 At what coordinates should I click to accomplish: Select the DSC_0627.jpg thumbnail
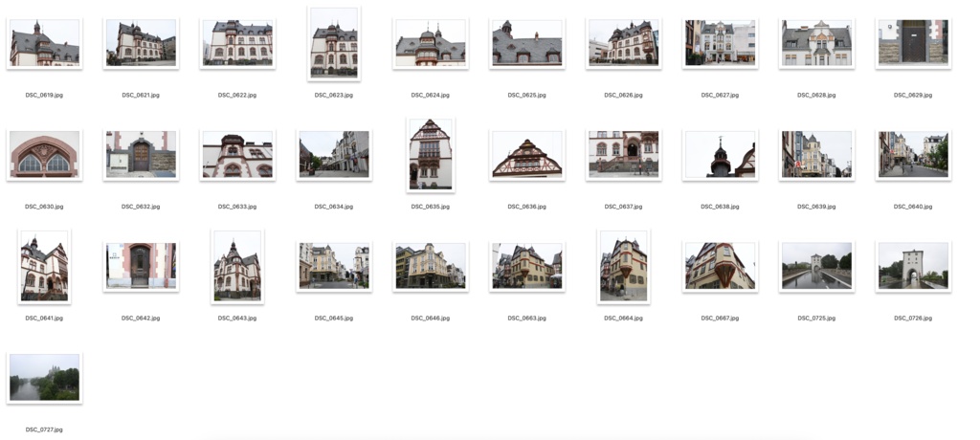720,43
